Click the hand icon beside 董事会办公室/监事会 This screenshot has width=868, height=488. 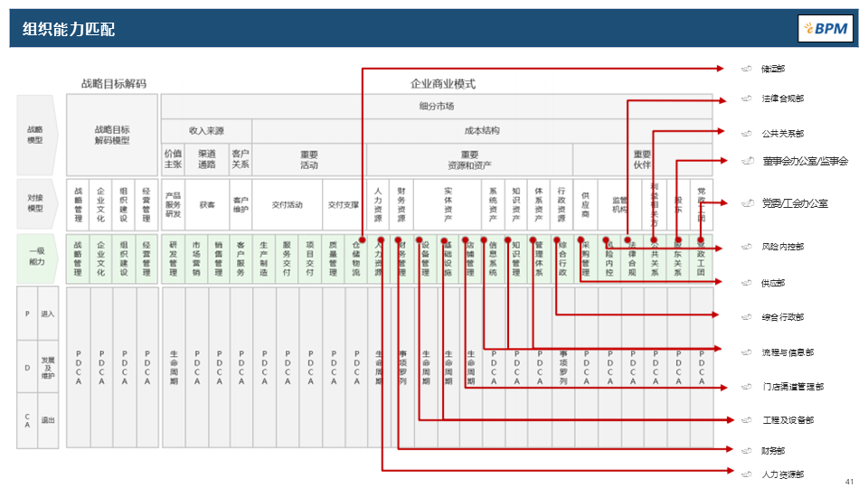(748, 161)
